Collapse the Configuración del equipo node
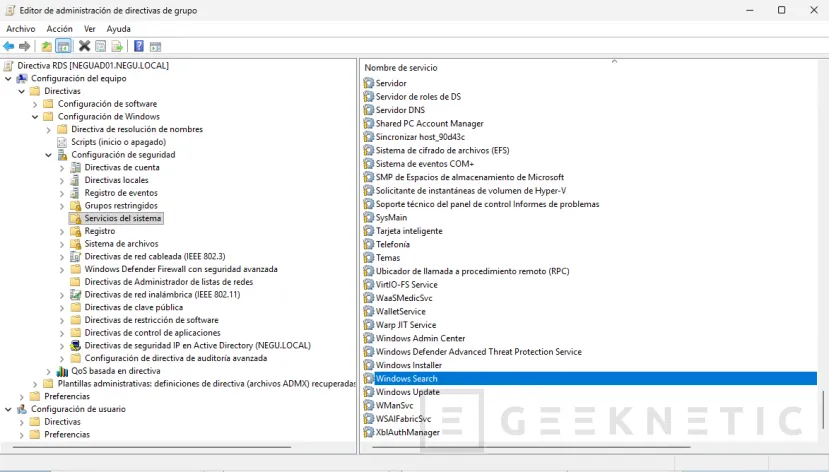This screenshot has height=472, width=829. 8,78
